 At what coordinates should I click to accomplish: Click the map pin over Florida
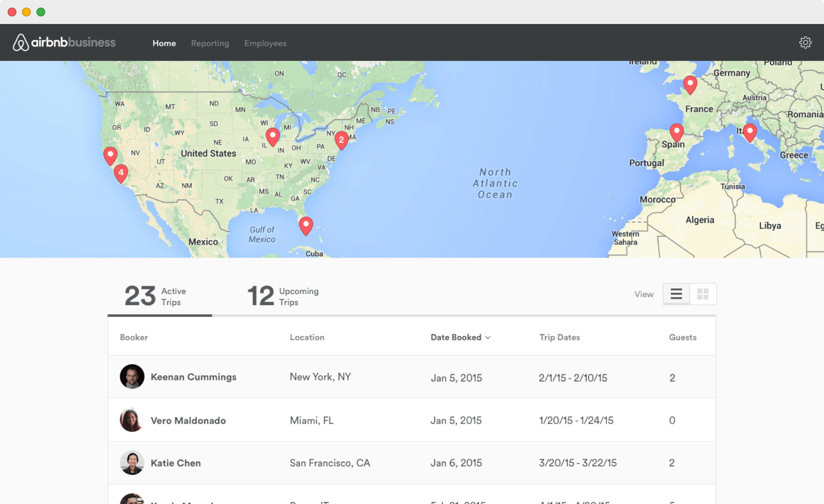(306, 225)
